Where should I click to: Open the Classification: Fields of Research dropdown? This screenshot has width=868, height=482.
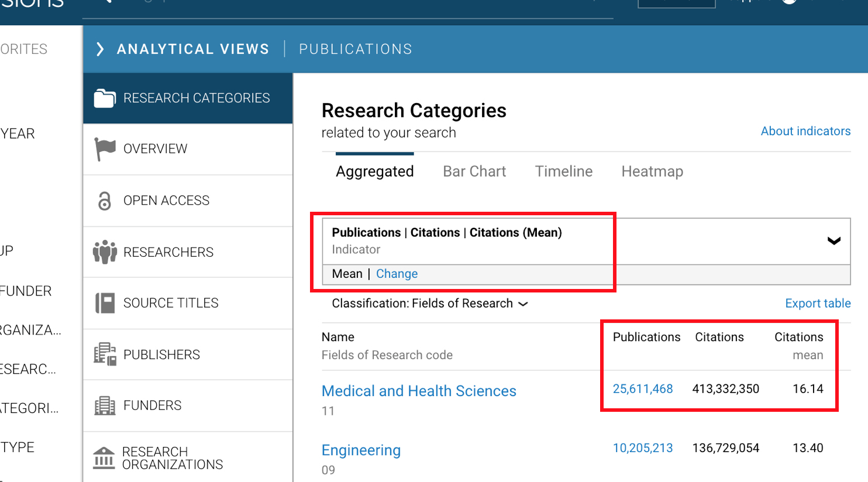click(430, 304)
